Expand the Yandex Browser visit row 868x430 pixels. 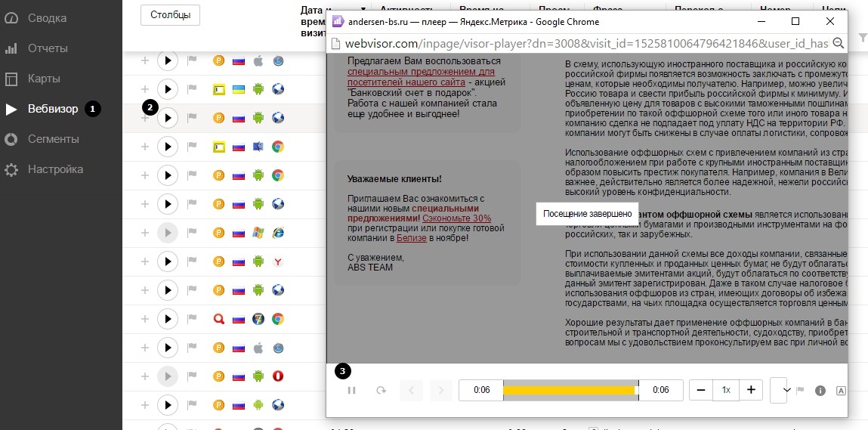(x=145, y=261)
